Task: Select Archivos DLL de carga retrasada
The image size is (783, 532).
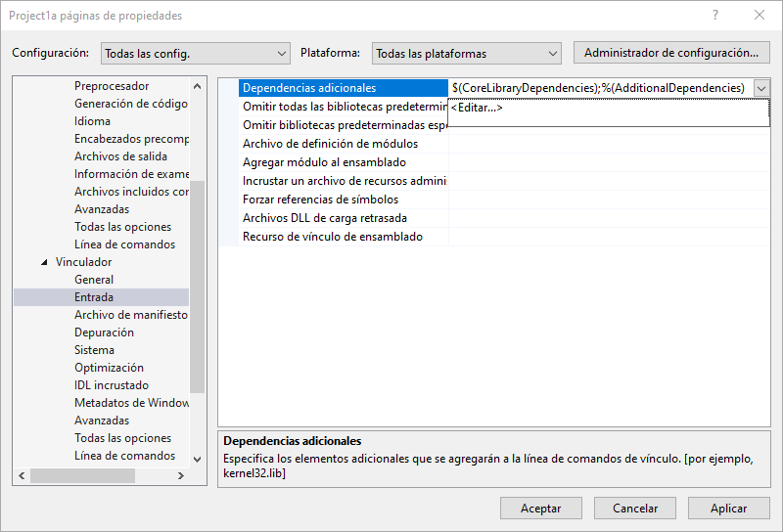Action: click(504, 218)
